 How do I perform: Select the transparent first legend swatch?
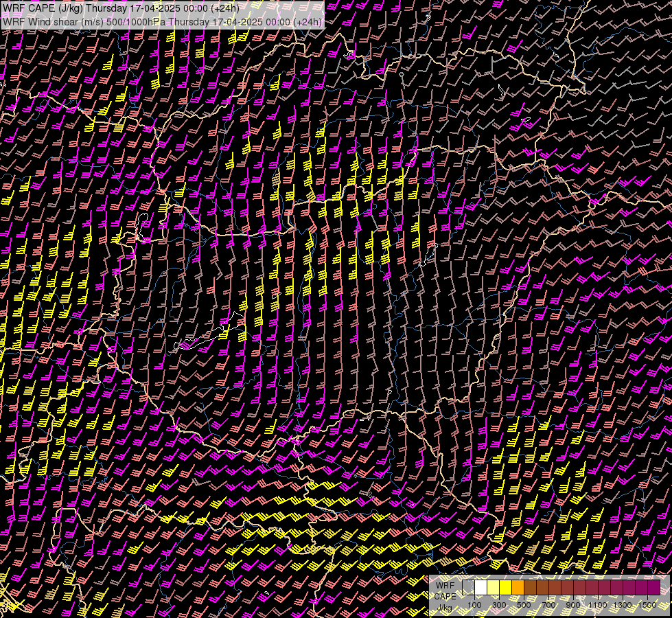(468, 587)
